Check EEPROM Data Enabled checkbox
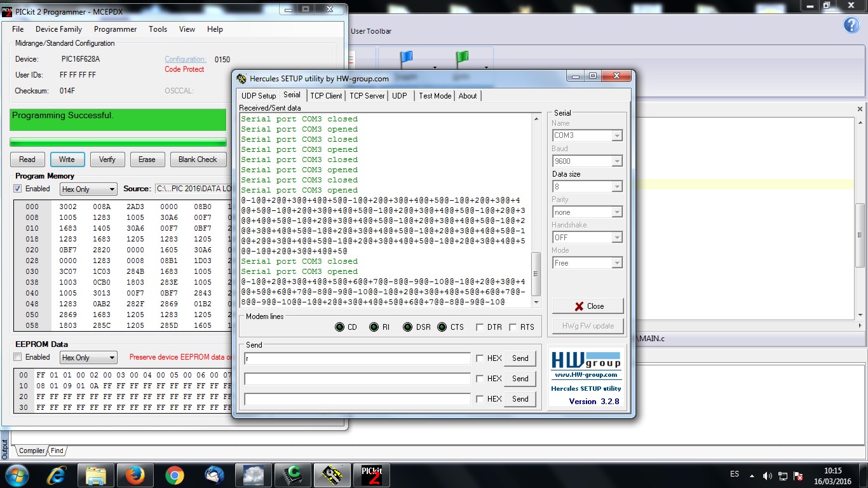 18,357
